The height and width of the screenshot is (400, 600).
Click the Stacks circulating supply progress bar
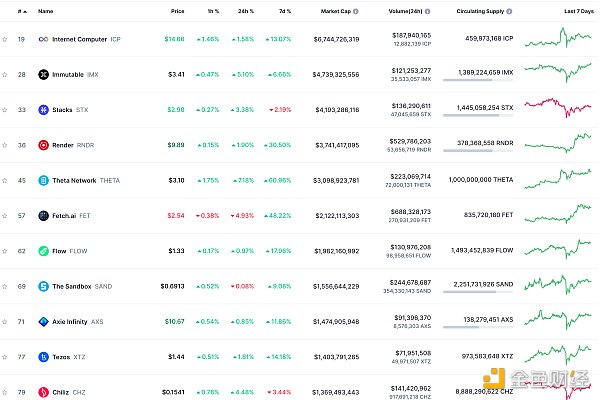[472, 116]
